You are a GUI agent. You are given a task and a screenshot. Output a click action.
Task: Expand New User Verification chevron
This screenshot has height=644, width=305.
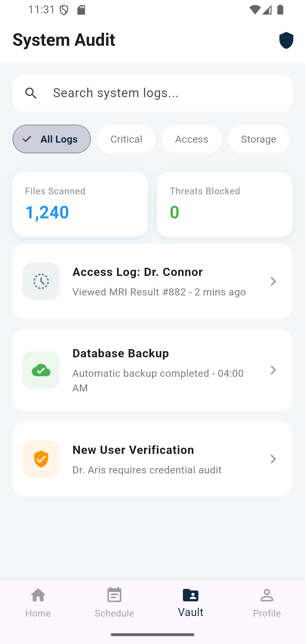(273, 459)
